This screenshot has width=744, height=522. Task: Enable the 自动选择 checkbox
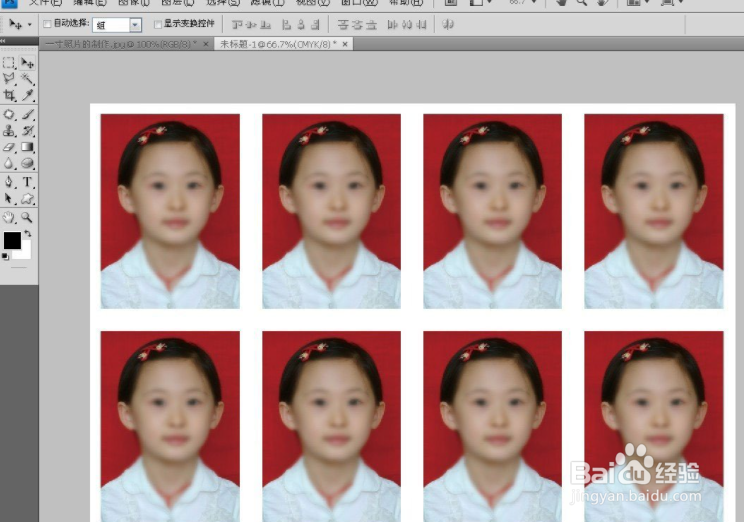(x=47, y=24)
